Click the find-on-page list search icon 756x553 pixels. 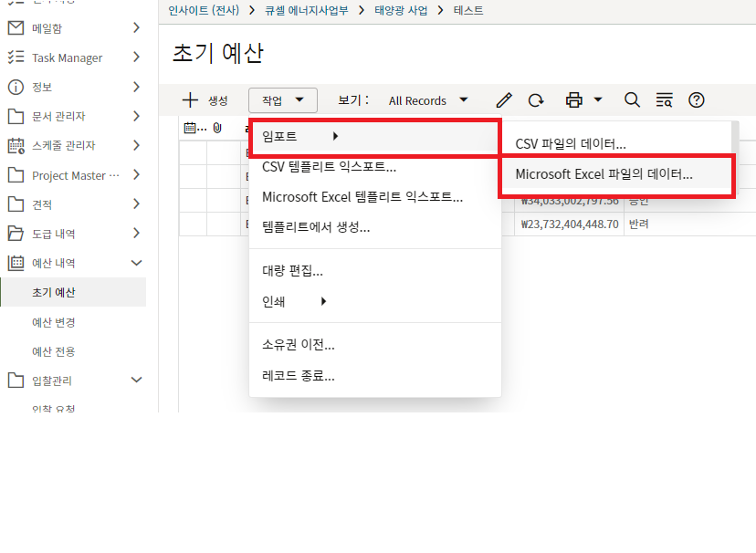tap(664, 100)
